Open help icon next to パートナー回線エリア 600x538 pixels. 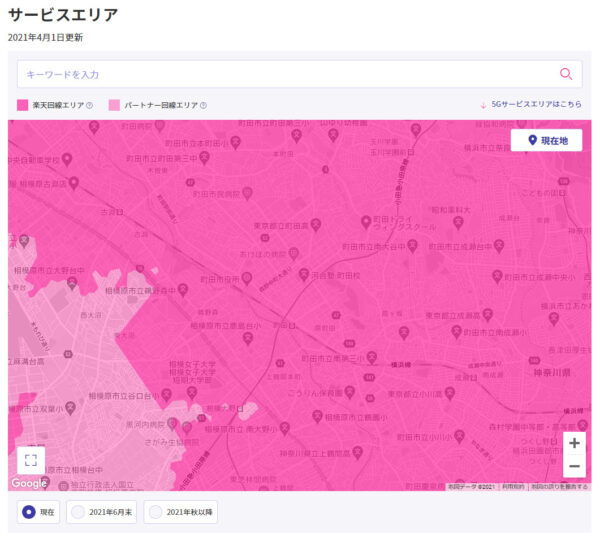204,105
